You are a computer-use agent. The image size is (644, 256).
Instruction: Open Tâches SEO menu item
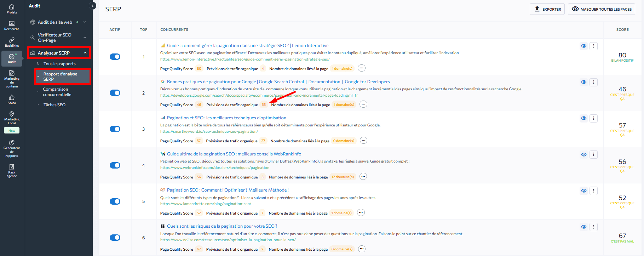(54, 105)
